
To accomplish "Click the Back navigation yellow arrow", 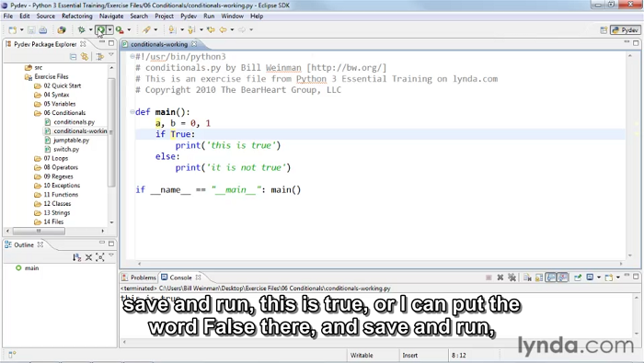I will pyautogui.click(x=223, y=30).
